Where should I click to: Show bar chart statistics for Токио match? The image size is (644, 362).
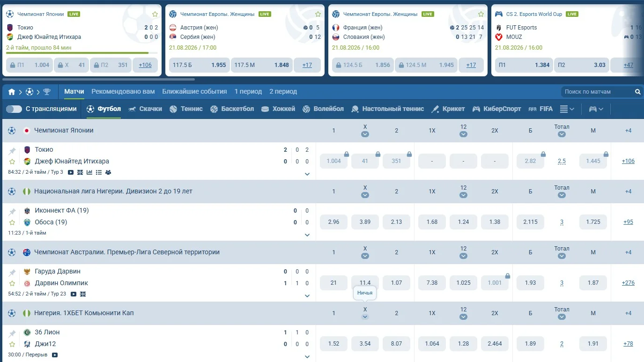point(89,172)
